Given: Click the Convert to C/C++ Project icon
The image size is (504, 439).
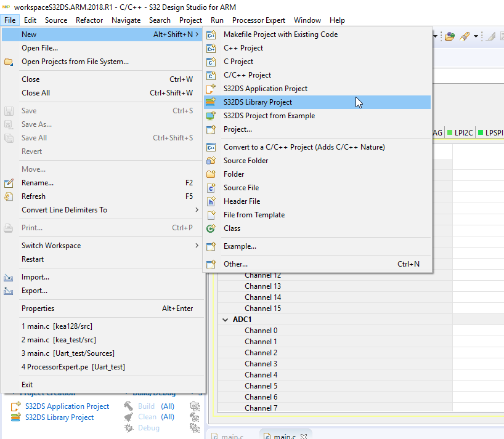Looking at the screenshot, I should coord(211,147).
